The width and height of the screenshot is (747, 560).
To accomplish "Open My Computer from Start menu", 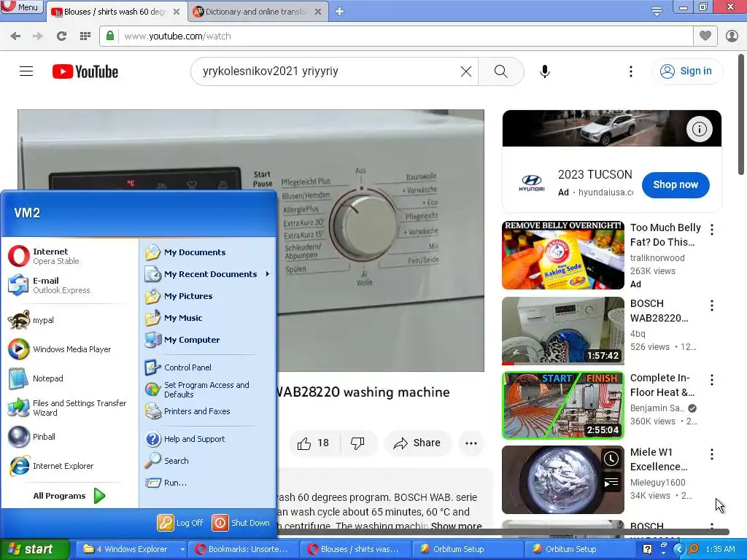I will [207, 340].
